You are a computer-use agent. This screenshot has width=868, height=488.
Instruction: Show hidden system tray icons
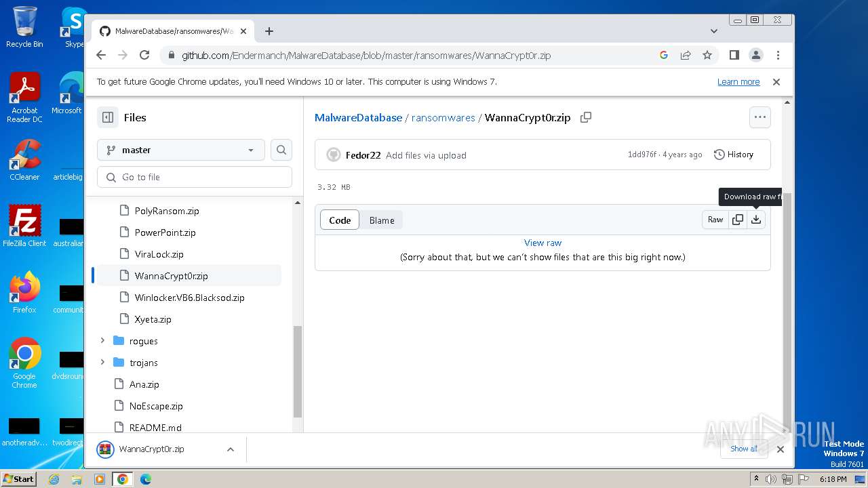click(x=756, y=479)
